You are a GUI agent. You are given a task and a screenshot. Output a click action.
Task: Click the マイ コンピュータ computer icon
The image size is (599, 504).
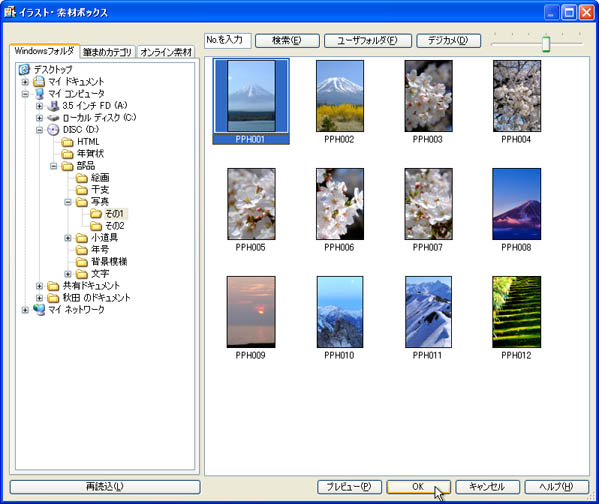tap(39, 94)
